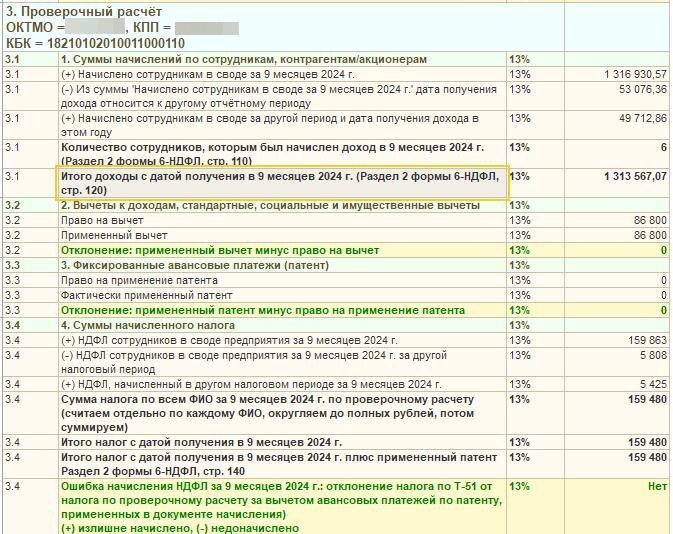Click the КБК = 18210102010011000110 line
This screenshot has height=534, width=673.
(x=95, y=43)
